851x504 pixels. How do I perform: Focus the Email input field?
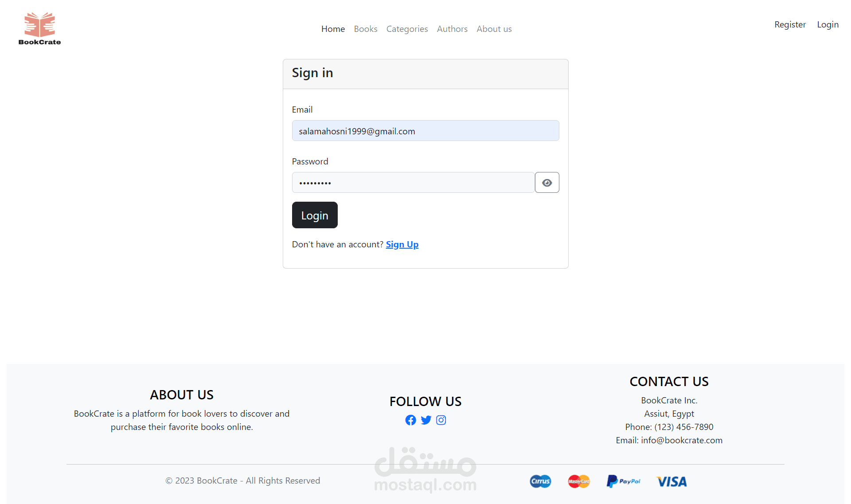[425, 131]
